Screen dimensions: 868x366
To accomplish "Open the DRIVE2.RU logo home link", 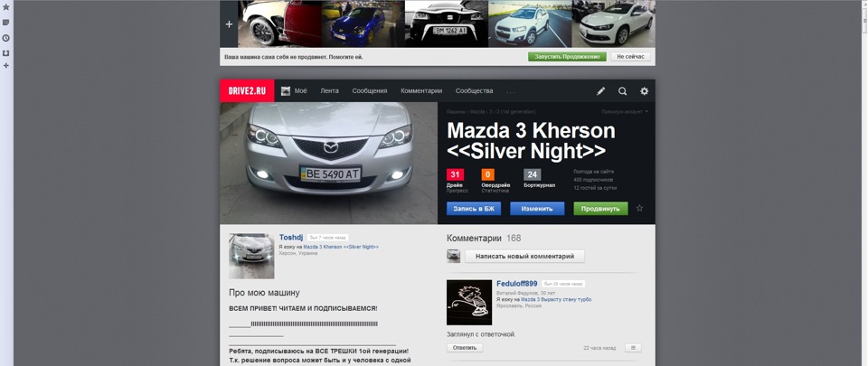I will coord(247,90).
